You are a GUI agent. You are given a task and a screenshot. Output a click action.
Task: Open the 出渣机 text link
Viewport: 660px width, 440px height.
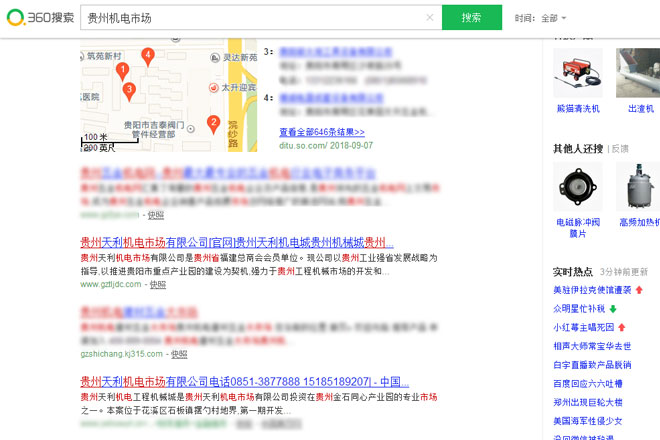(641, 109)
